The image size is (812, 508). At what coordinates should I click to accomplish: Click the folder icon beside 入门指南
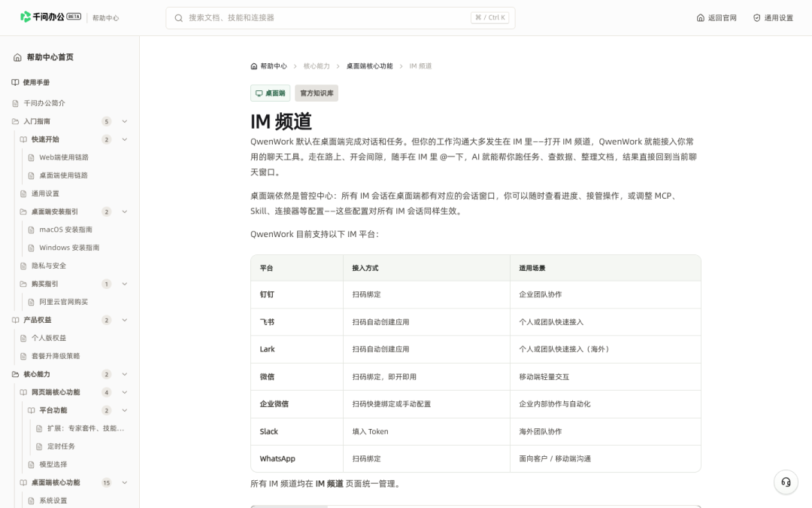15,121
